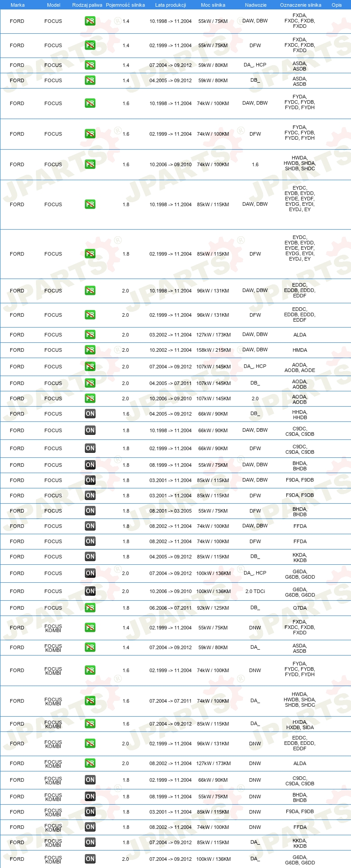Click the ON icon in the FOCUS KOMBI BHDA row
Screen dimensions: 351x868
click(90, 797)
